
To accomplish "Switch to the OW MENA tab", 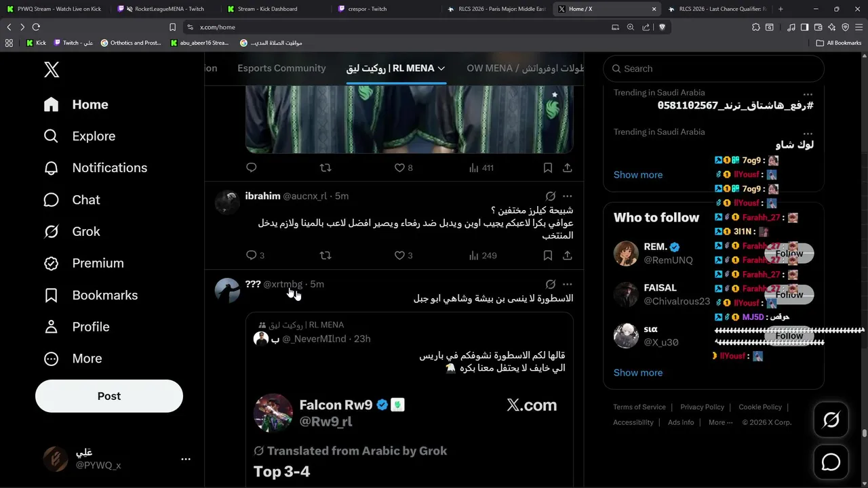I will pyautogui.click(x=525, y=68).
